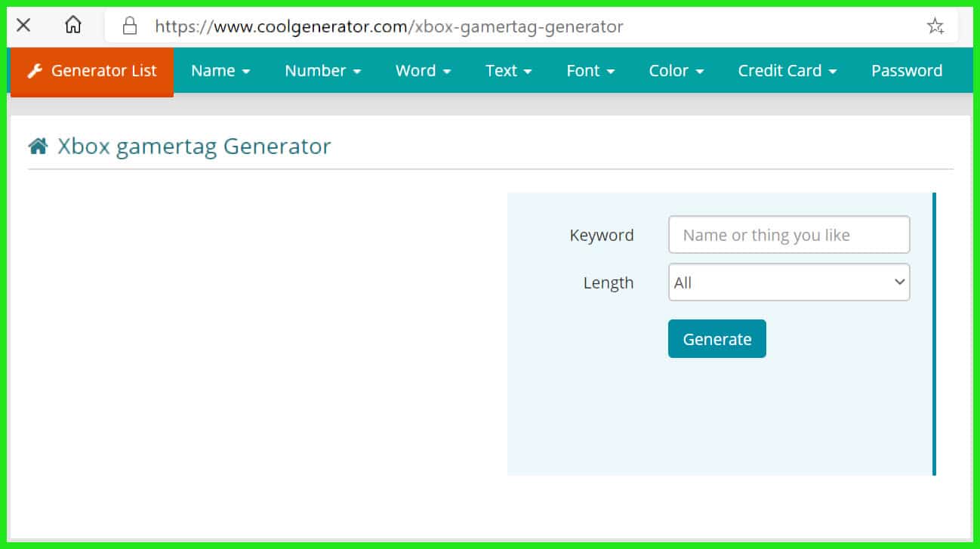This screenshot has height=549, width=980.
Task: Click the house icon beside the page title
Action: [38, 147]
